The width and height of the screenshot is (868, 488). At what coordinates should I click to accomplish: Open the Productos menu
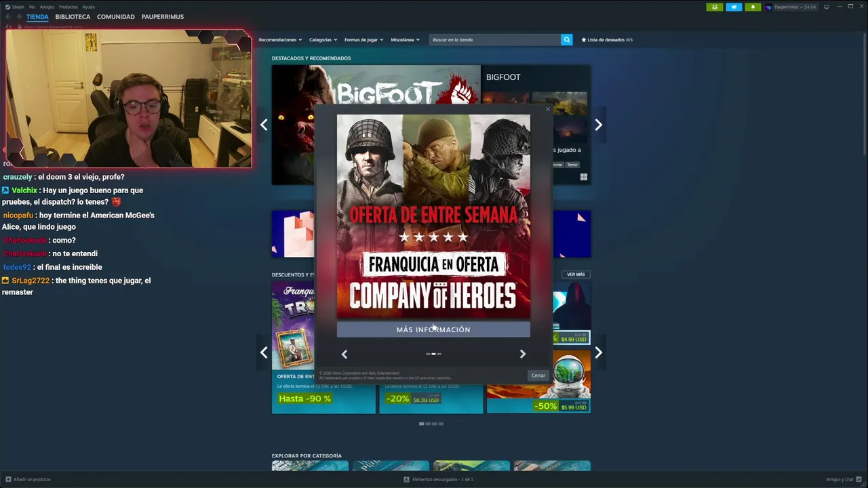(68, 7)
